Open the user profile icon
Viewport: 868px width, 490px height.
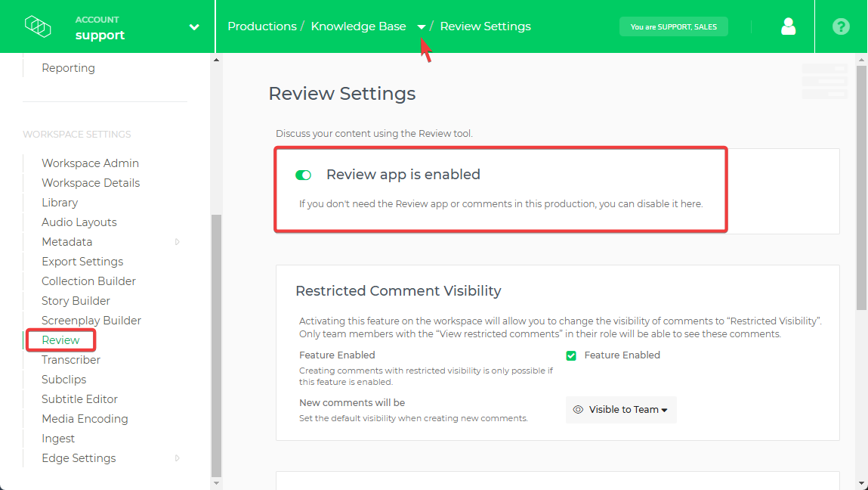coord(788,26)
